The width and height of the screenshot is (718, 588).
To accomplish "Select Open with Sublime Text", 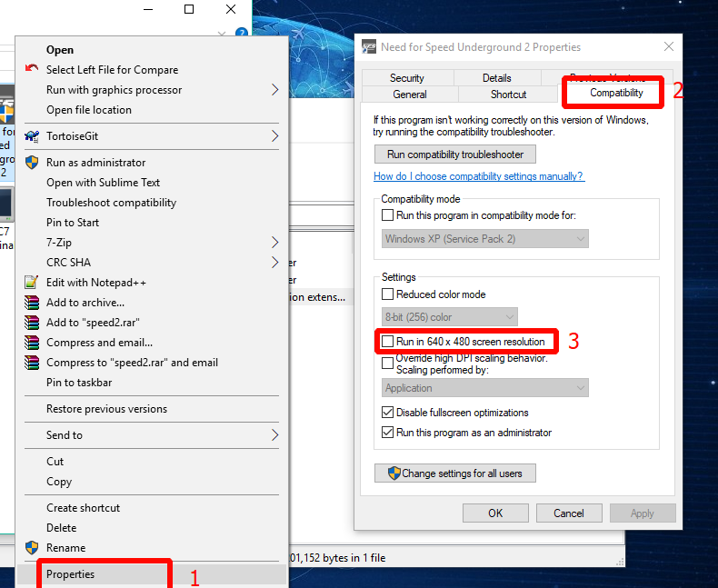I will (152, 183).
